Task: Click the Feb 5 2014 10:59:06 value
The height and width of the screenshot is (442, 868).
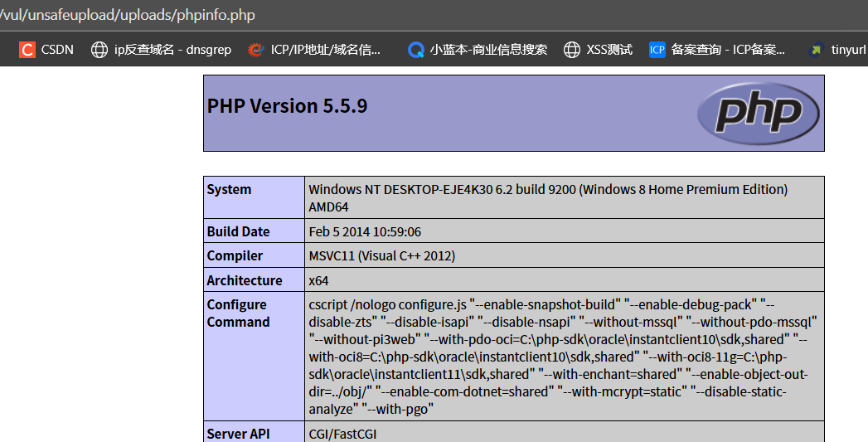Action: coord(365,231)
